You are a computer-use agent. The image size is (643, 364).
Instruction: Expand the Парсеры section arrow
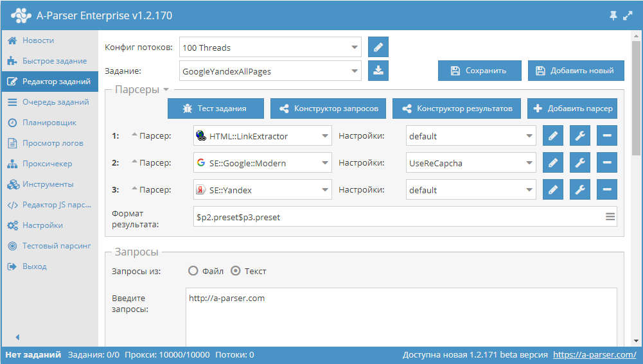click(166, 89)
